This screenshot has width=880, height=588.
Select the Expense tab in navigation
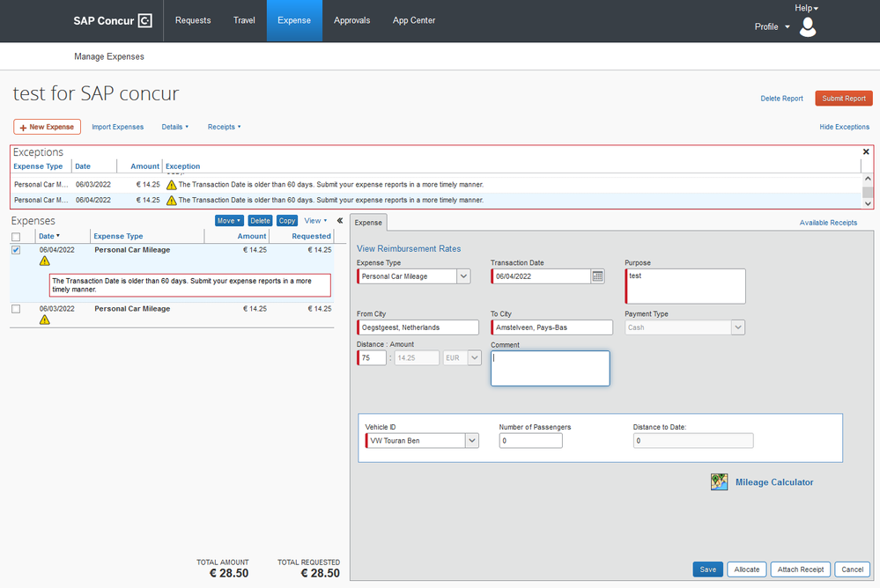(x=294, y=21)
